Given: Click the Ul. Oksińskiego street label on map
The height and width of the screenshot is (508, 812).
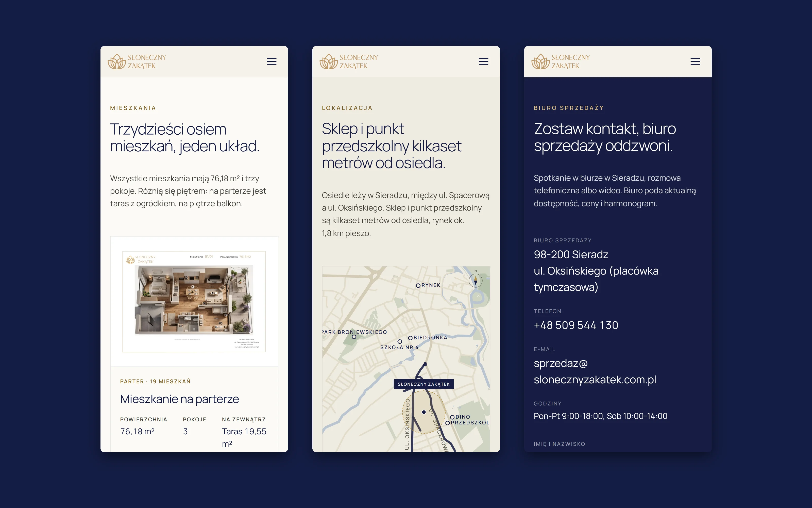Looking at the screenshot, I should [x=407, y=424].
